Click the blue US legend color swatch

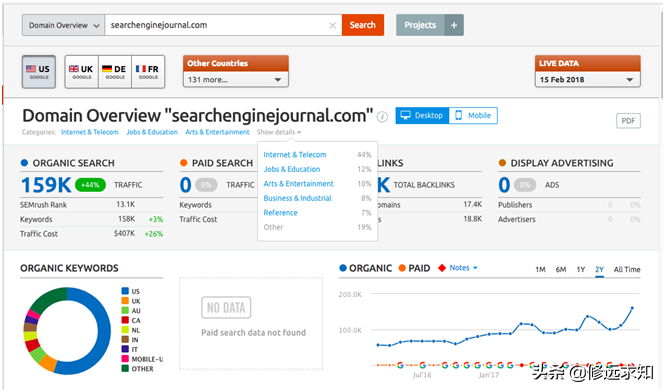pos(125,291)
